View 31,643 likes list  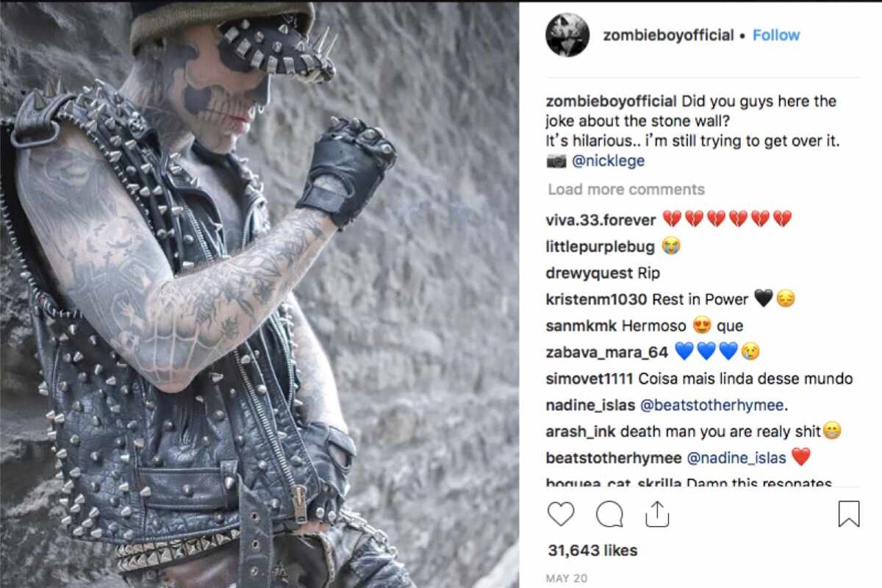[x=592, y=551]
